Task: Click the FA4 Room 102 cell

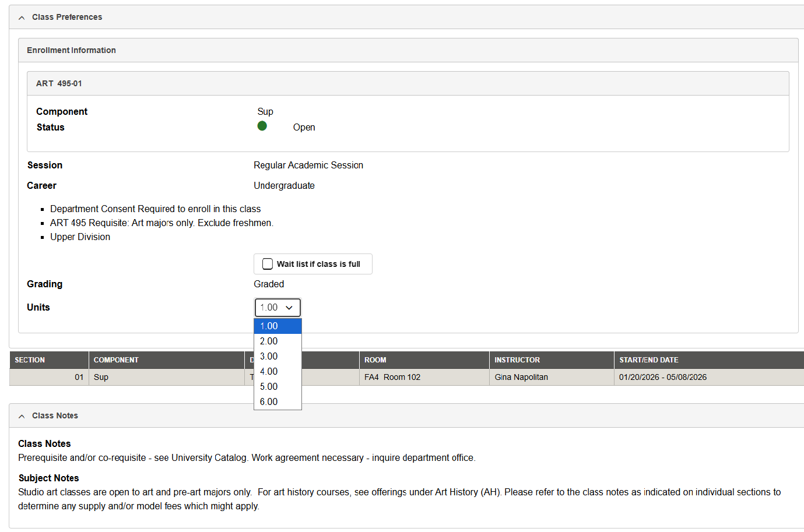Action: [x=392, y=377]
